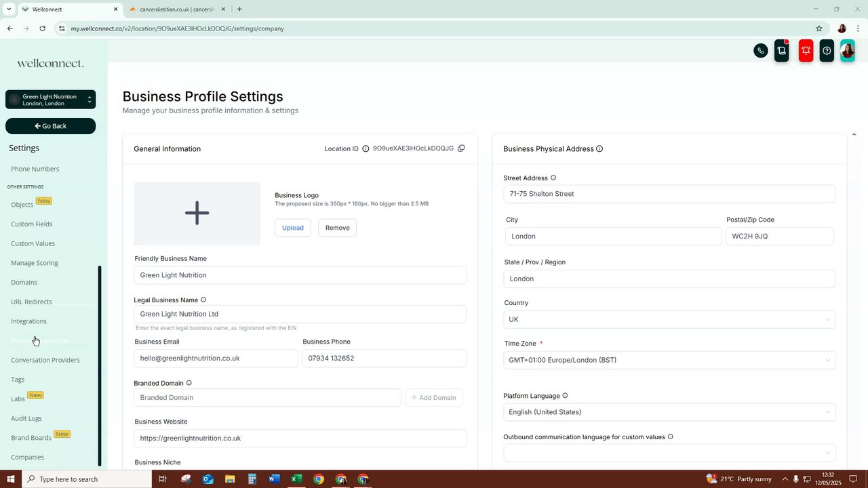
Task: Open Labs in settings sidebar
Action: [x=18, y=399]
